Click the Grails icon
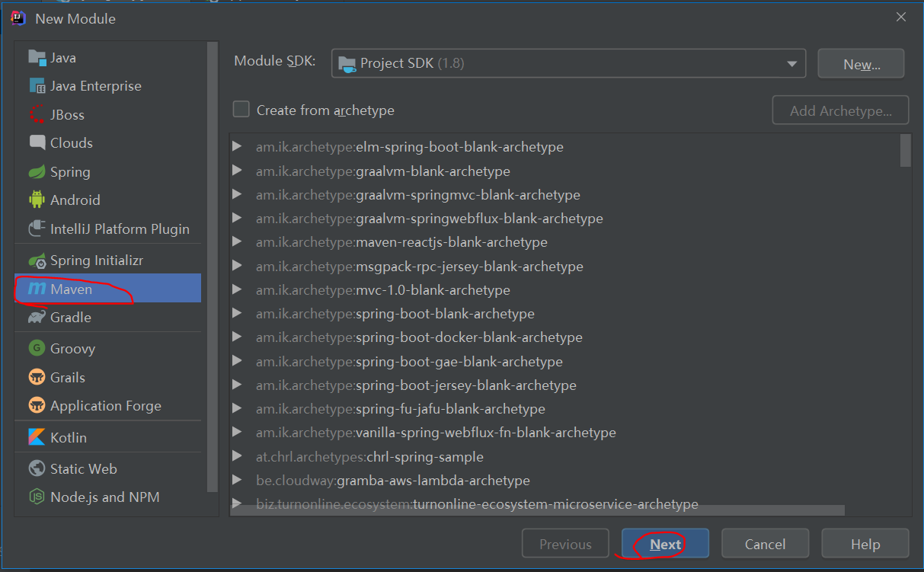 tap(37, 377)
